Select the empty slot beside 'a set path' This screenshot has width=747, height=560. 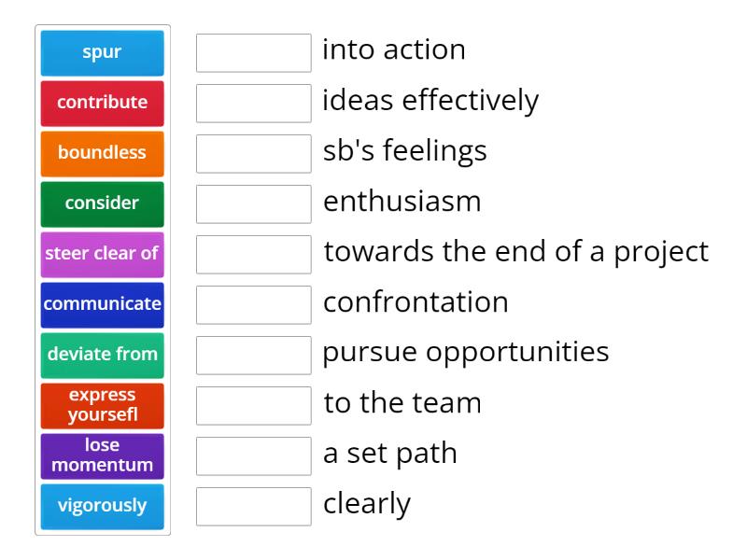click(x=253, y=456)
